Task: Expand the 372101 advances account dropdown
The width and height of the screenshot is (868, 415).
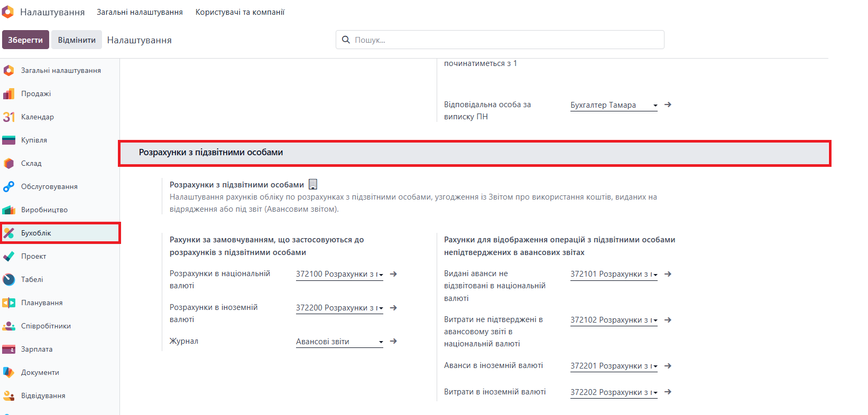Action: click(x=655, y=275)
